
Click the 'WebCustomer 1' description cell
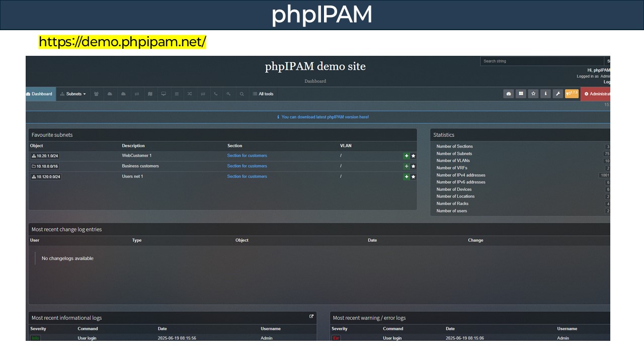pyautogui.click(x=136, y=156)
